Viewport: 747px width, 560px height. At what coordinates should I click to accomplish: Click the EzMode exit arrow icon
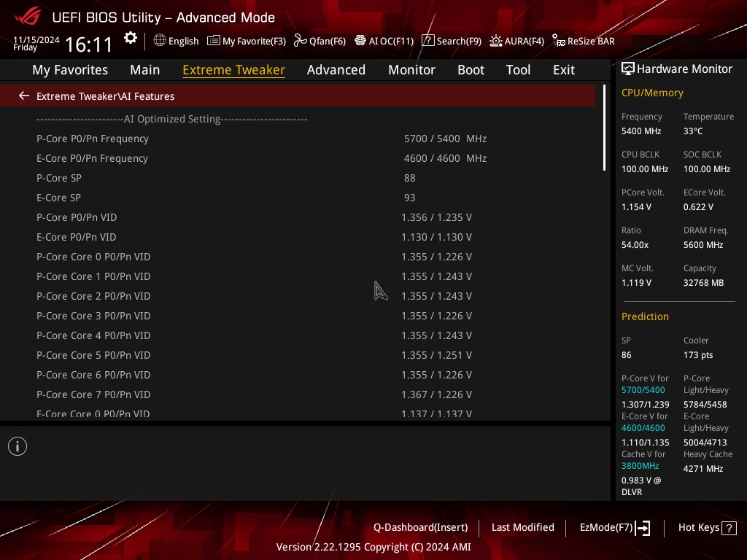(643, 528)
